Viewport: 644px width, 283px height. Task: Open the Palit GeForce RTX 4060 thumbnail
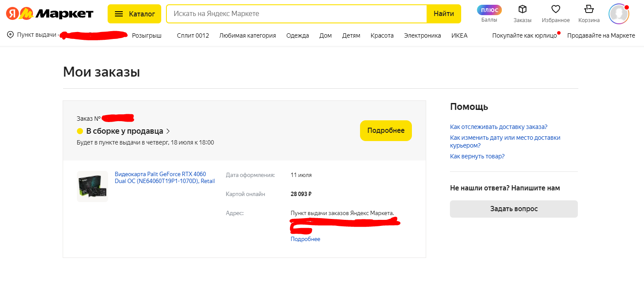coord(92,187)
